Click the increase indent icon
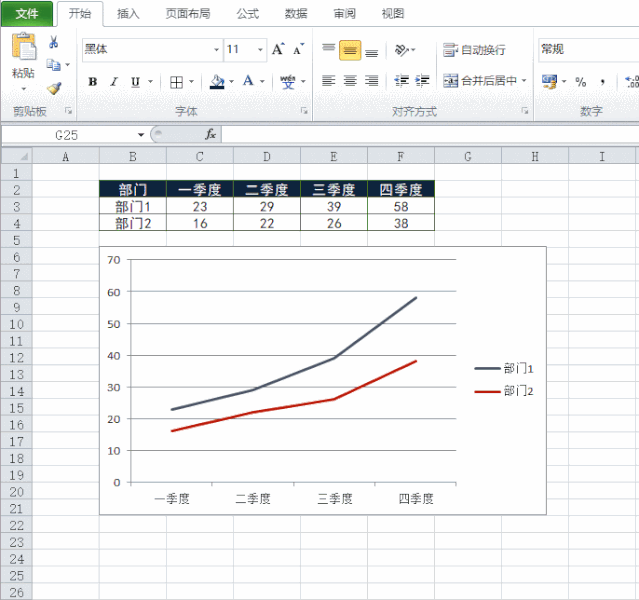 (422, 81)
